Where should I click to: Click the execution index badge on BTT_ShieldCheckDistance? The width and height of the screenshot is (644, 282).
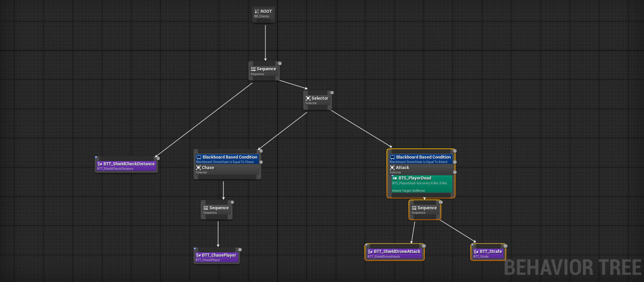[158, 158]
